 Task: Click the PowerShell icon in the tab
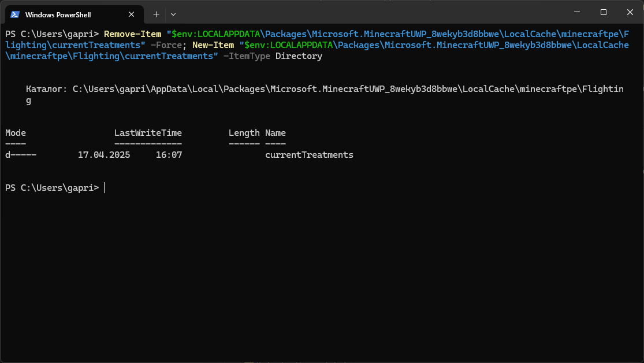(15, 14)
